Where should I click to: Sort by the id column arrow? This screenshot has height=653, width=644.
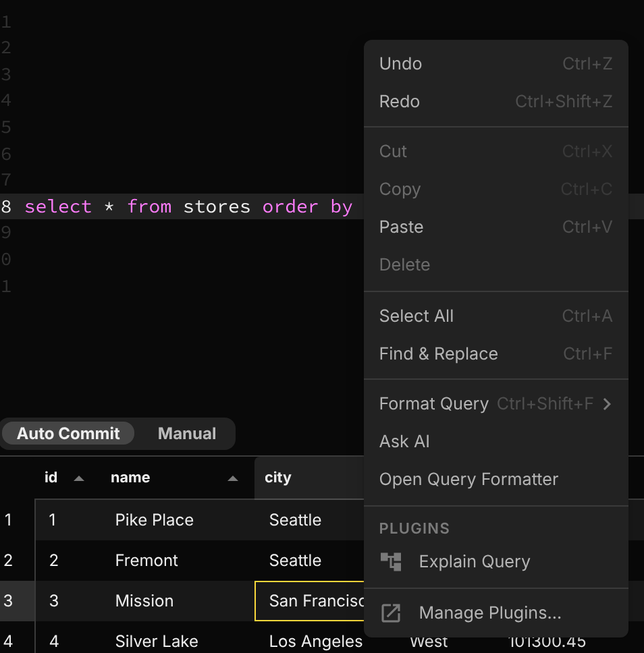pos(79,479)
